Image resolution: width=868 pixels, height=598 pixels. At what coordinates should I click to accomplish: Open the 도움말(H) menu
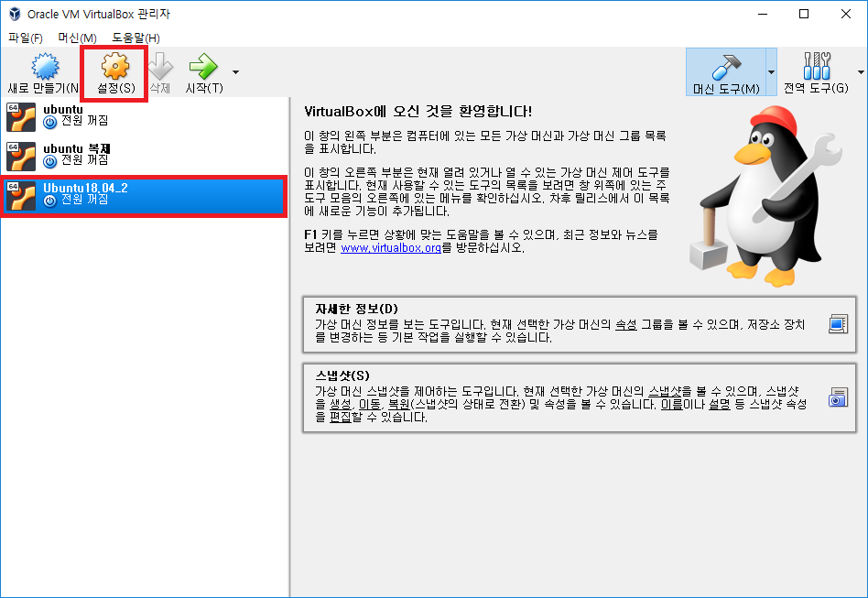click(x=136, y=38)
